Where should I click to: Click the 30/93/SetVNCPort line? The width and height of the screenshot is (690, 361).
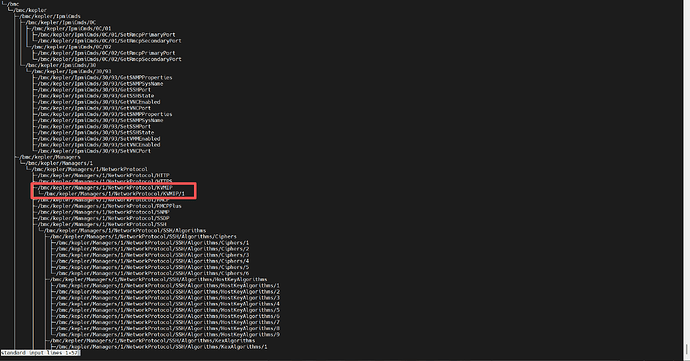click(94, 151)
